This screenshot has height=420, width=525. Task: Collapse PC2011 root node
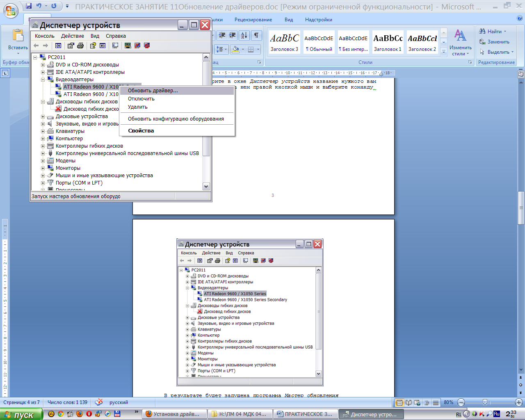click(x=35, y=57)
